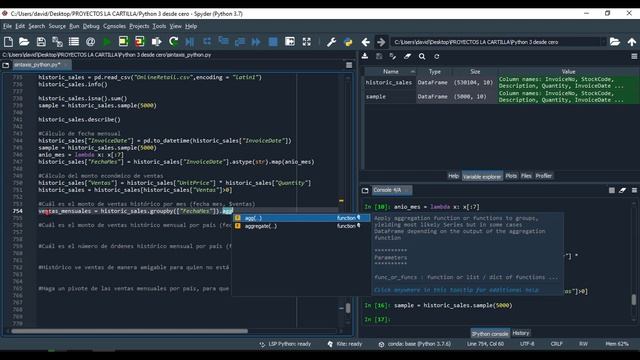Save the file with floppy disk icon
The image size is (640, 360).
tap(41, 42)
